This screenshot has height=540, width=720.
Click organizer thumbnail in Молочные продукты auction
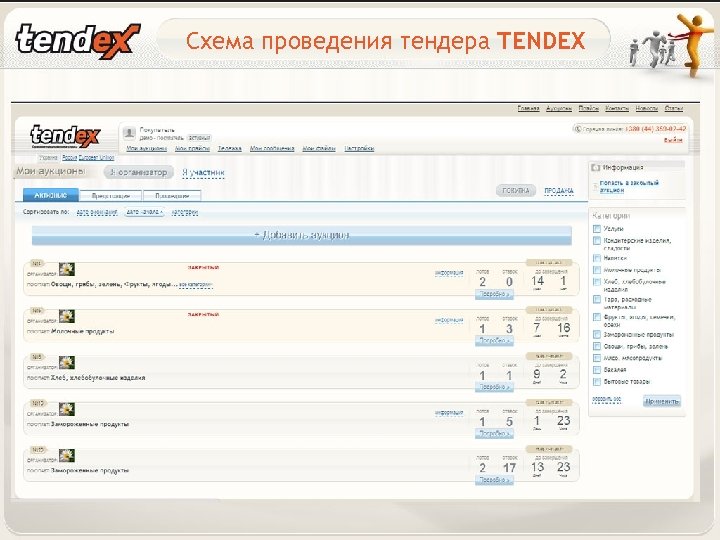click(67, 316)
